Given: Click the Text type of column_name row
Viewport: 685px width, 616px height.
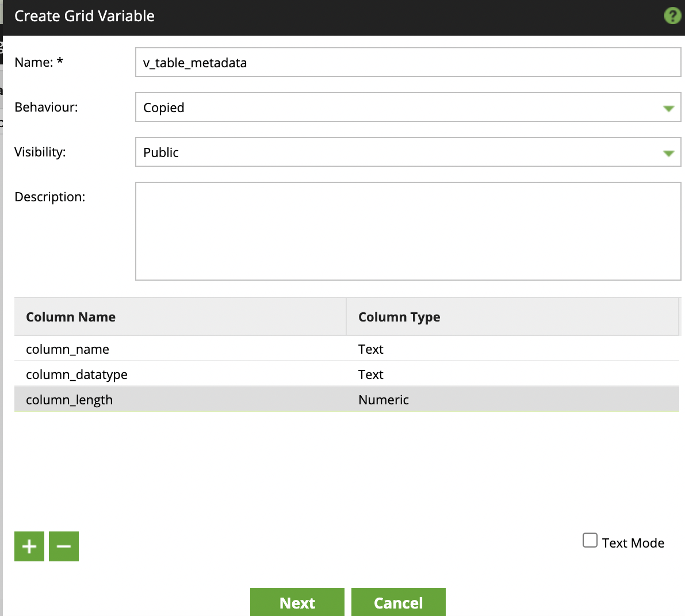Looking at the screenshot, I should pyautogui.click(x=512, y=349).
